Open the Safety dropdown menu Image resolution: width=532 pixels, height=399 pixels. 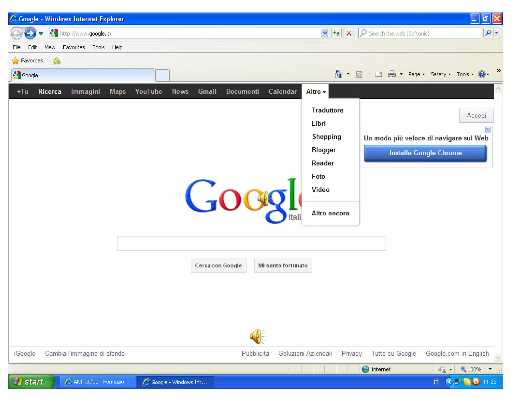pyautogui.click(x=441, y=74)
